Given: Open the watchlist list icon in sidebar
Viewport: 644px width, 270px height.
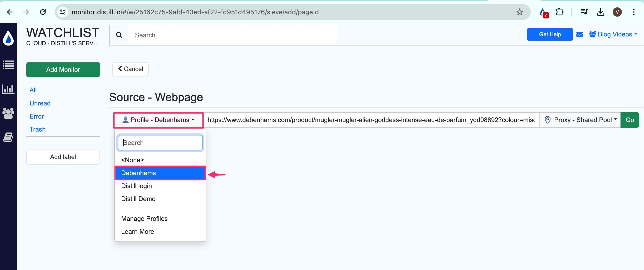Looking at the screenshot, I should point(8,65).
